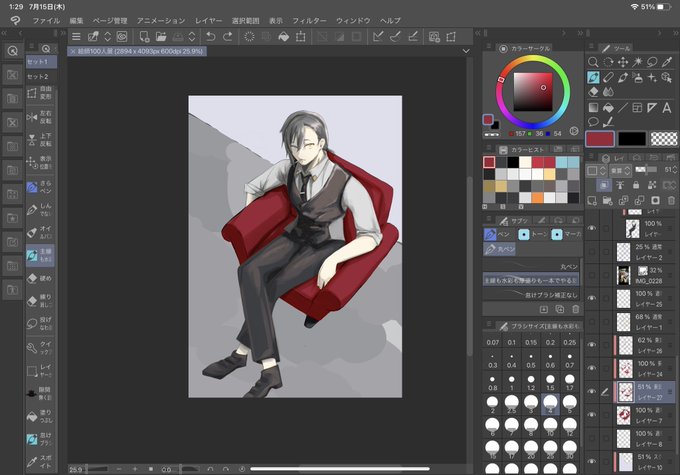Show the hidden IMG_0228 layer
This screenshot has height=475, width=680.
tap(592, 275)
